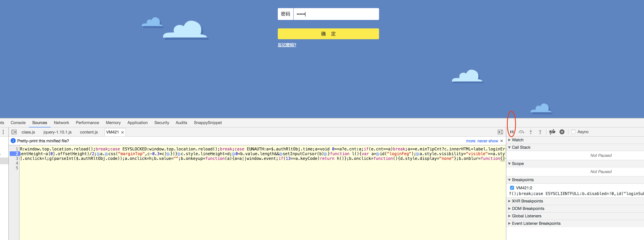Click the deactivate breakpoints icon
Image resolution: width=644 pixels, height=240 pixels.
[552, 132]
